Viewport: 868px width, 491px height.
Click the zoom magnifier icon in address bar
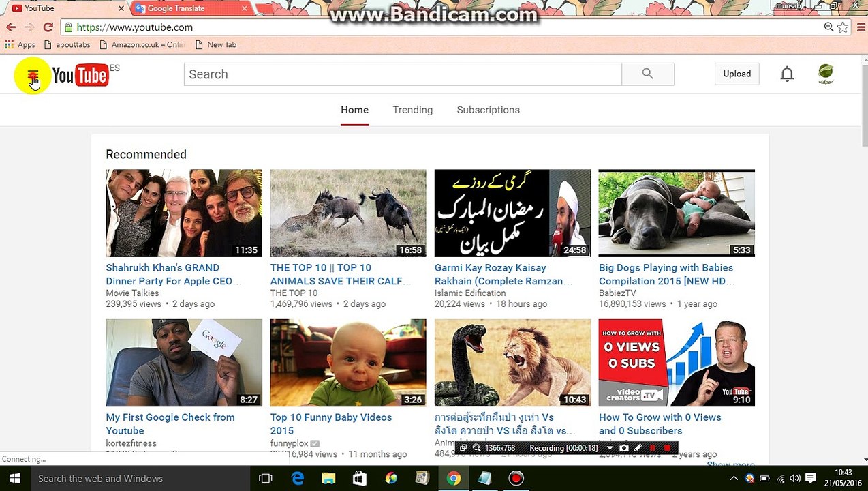coord(828,27)
